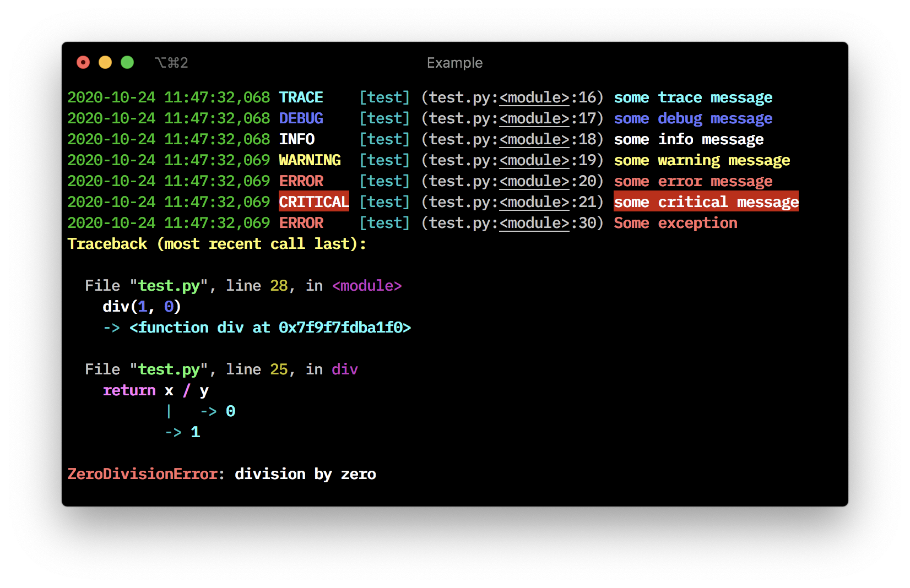Click line number 25 in traceback
This screenshot has width=910, height=588.
[279, 369]
